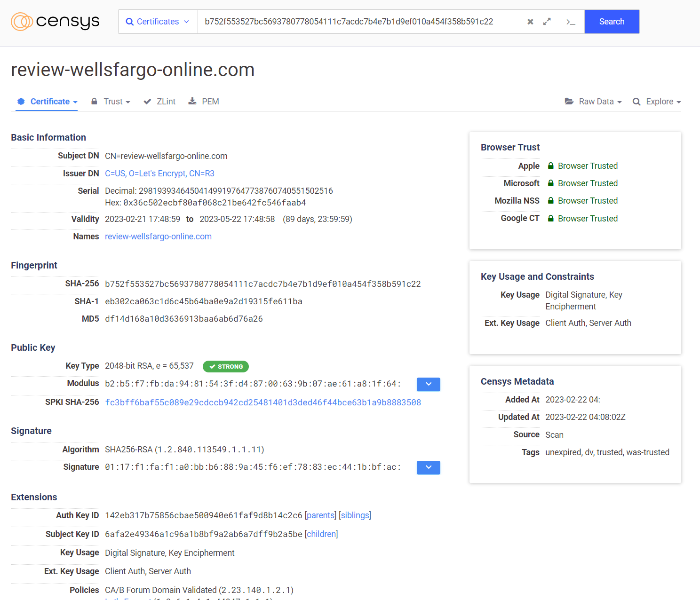Open the Explore dropdown menu
The height and width of the screenshot is (600, 700).
coord(657,102)
